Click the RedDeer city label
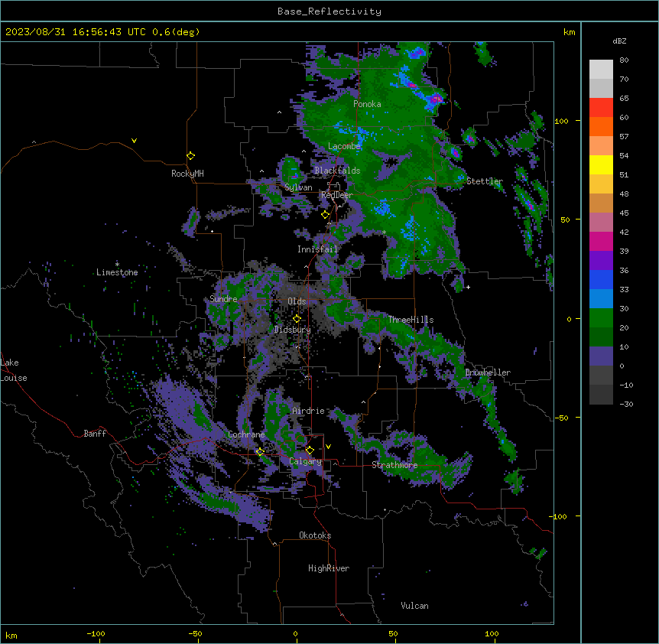 pos(336,195)
